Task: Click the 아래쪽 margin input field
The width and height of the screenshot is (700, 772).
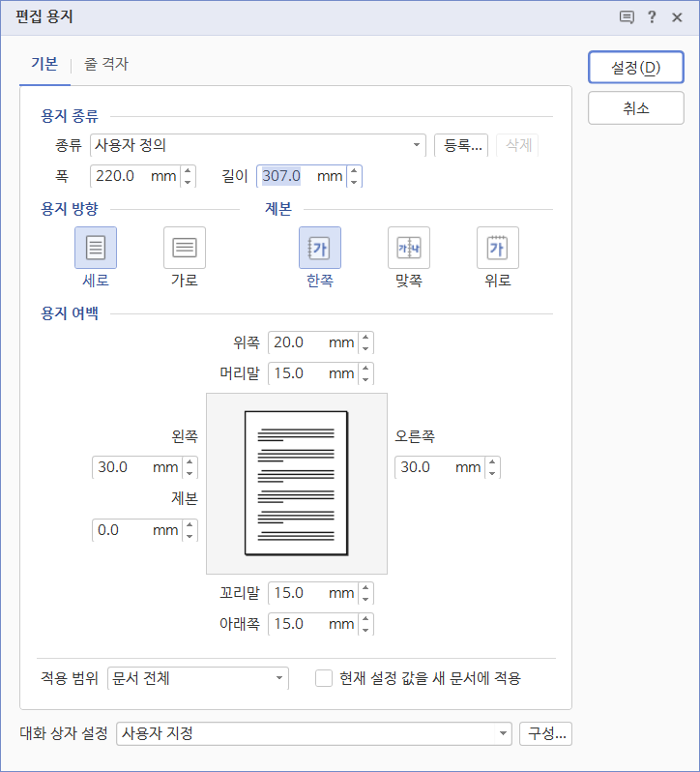Action: 313,624
